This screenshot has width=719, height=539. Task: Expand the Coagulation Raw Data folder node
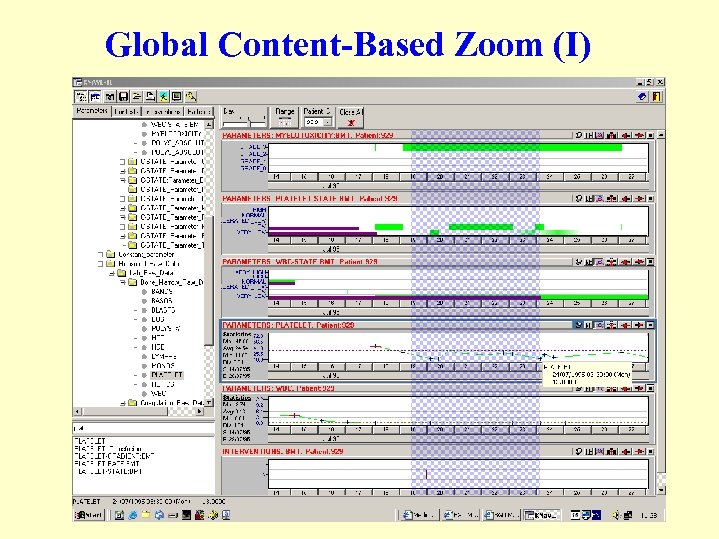[x=122, y=403]
